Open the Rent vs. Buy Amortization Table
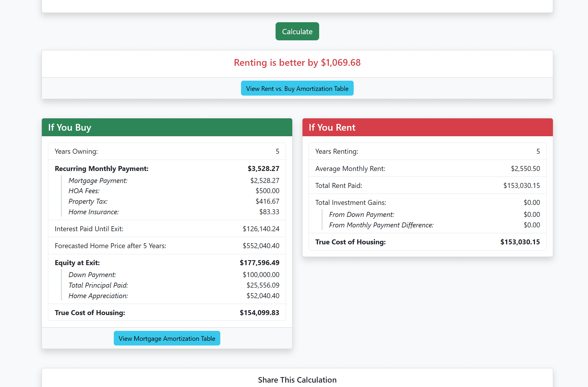 297,88
